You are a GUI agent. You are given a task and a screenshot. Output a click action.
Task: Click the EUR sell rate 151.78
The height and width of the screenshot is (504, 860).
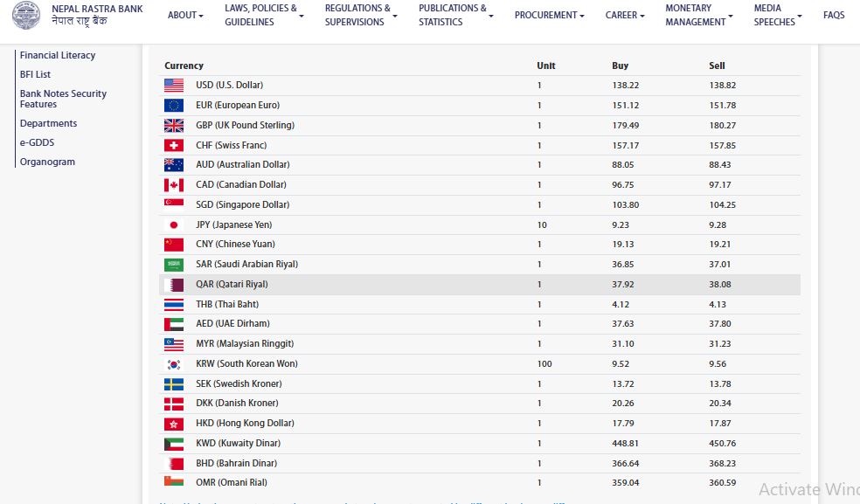722,106
